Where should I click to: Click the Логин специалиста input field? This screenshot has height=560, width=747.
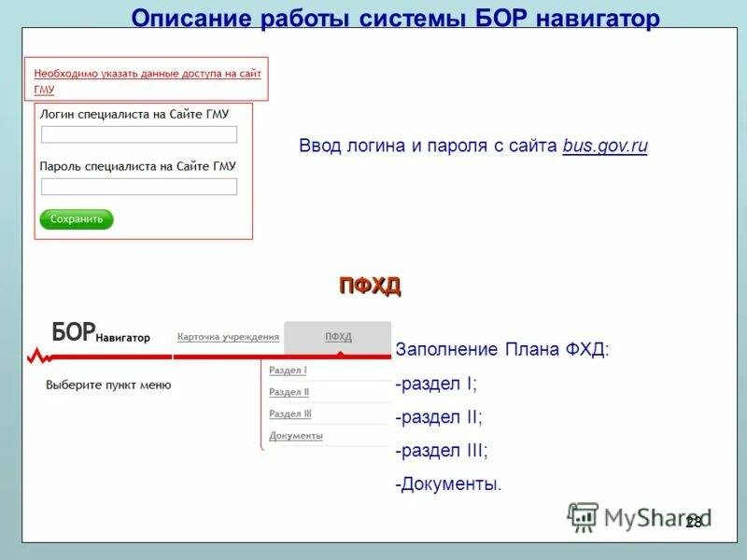138,133
